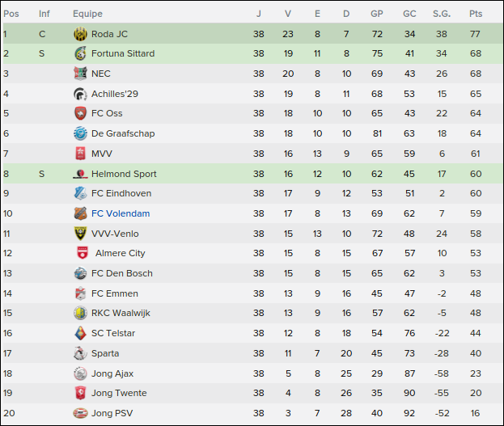Click the De Graafschap club crest
Image resolution: width=504 pixels, height=426 pixels.
(x=79, y=133)
